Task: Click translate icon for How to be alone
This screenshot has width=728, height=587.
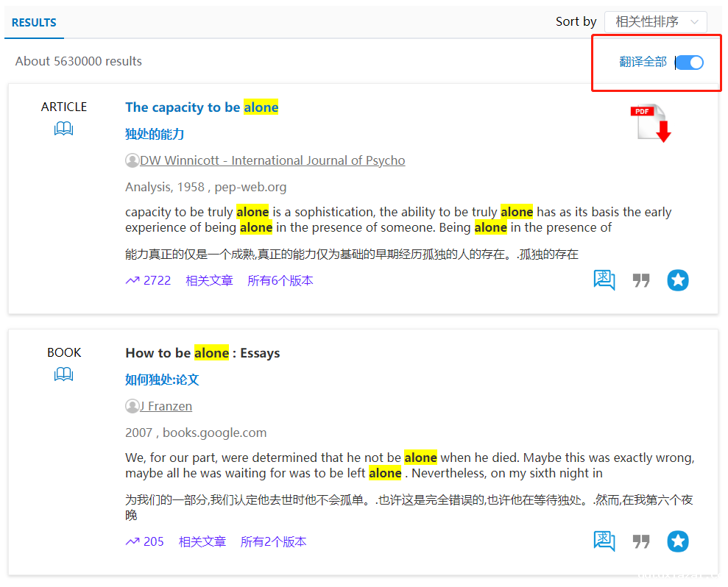Action: point(604,541)
